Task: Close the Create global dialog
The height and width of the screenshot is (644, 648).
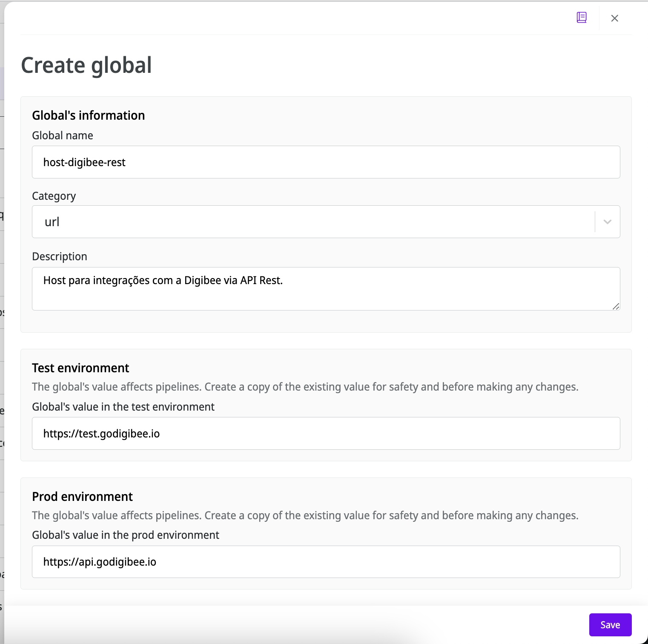Action: coord(614,18)
